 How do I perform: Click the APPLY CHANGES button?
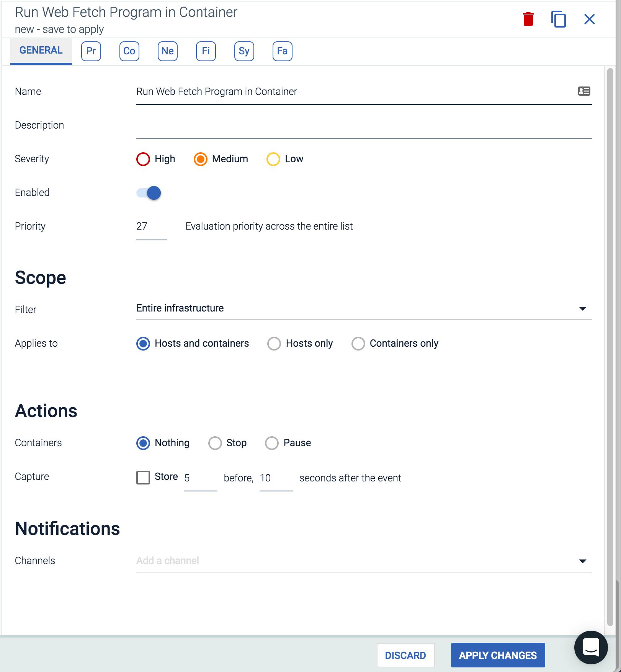click(x=498, y=656)
